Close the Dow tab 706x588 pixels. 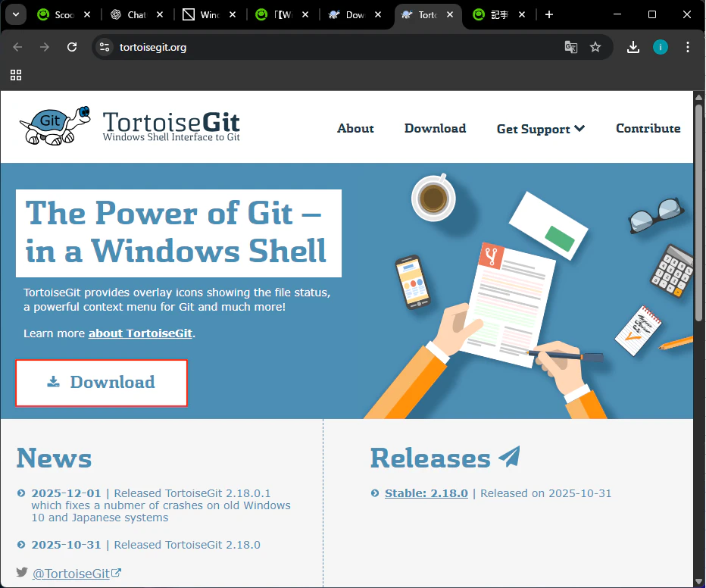click(378, 15)
